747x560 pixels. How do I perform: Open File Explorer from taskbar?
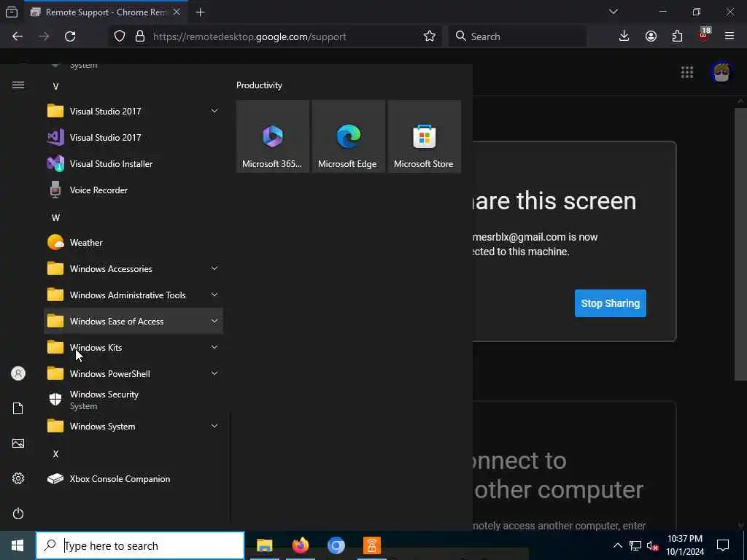pyautogui.click(x=264, y=545)
